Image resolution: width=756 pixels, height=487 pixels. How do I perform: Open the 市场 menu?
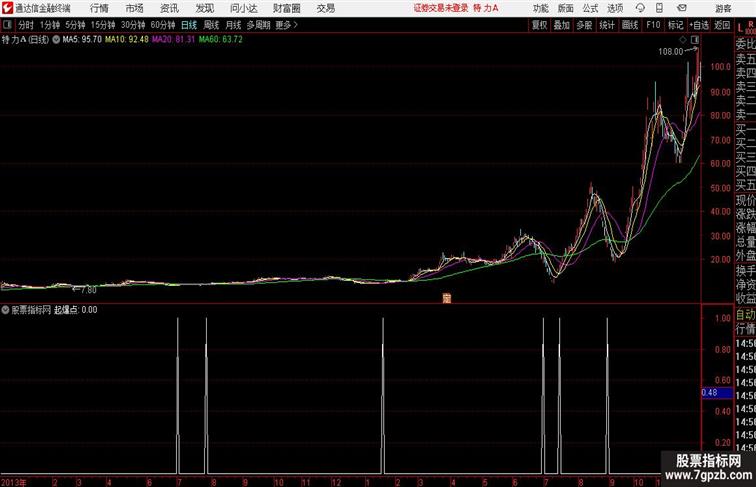pos(135,8)
